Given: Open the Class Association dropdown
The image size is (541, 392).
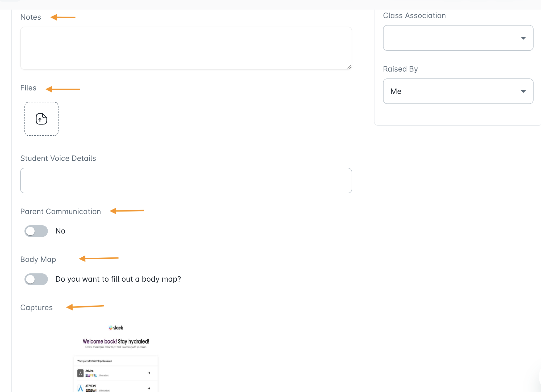Looking at the screenshot, I should pos(458,38).
